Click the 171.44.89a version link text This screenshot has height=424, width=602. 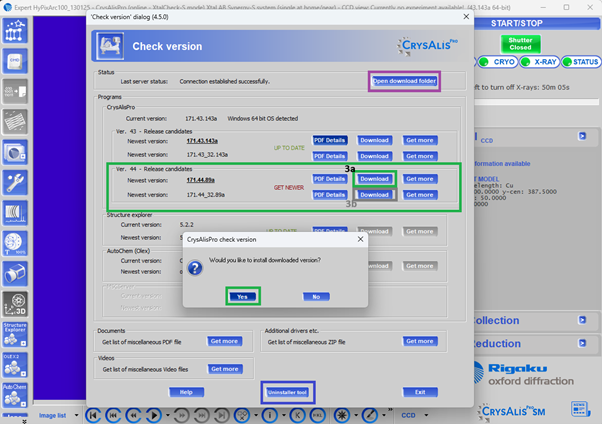coord(200,180)
